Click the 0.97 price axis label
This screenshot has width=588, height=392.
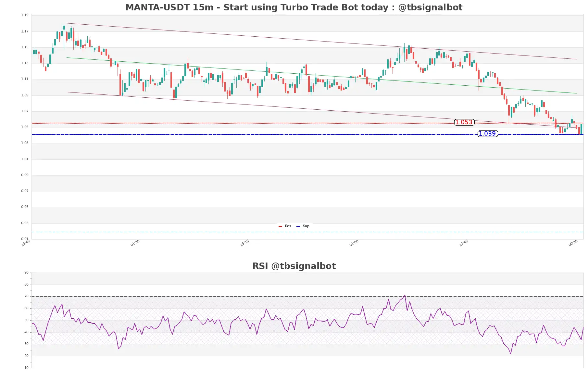click(25, 191)
